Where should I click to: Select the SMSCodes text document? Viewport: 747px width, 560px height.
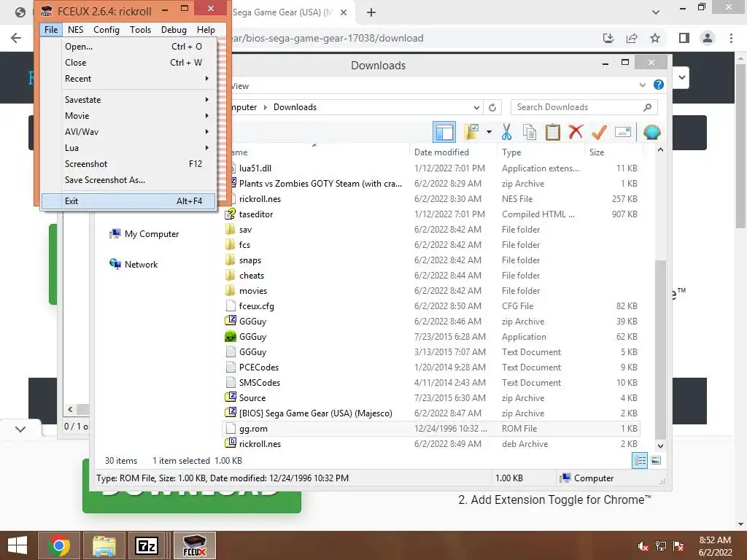pos(431,382)
